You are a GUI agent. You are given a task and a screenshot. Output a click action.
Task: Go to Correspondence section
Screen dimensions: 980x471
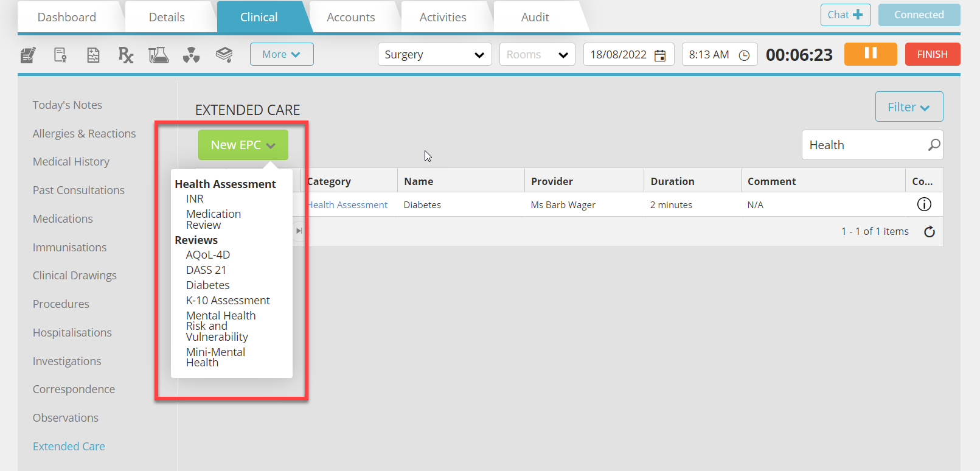pyautogui.click(x=74, y=389)
